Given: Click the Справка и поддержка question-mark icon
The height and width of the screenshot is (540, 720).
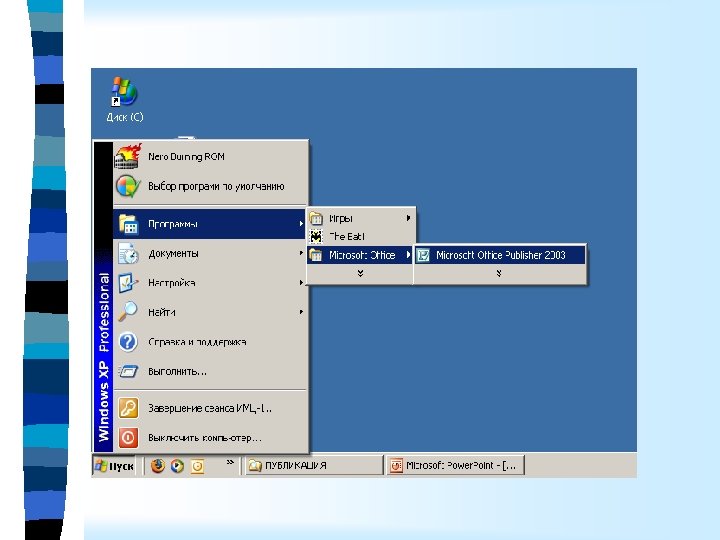Looking at the screenshot, I should [128, 342].
